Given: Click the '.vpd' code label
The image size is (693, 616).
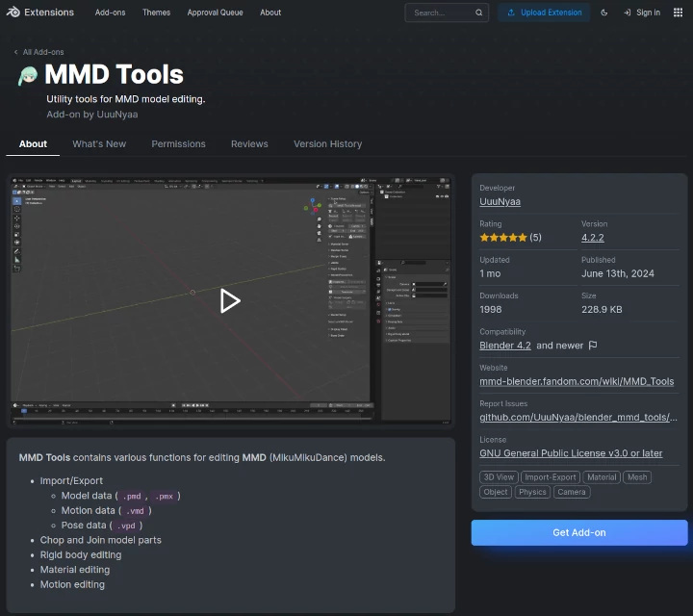Looking at the screenshot, I should click(x=126, y=526).
